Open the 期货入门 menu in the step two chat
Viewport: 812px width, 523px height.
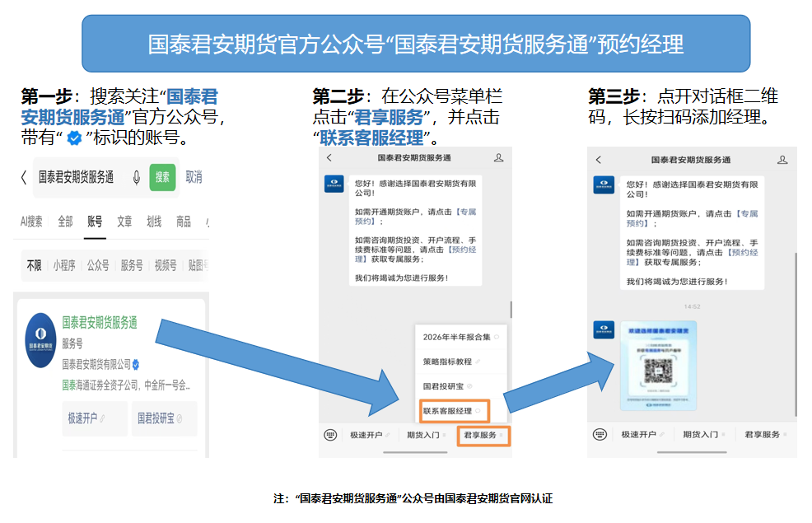[x=427, y=435]
